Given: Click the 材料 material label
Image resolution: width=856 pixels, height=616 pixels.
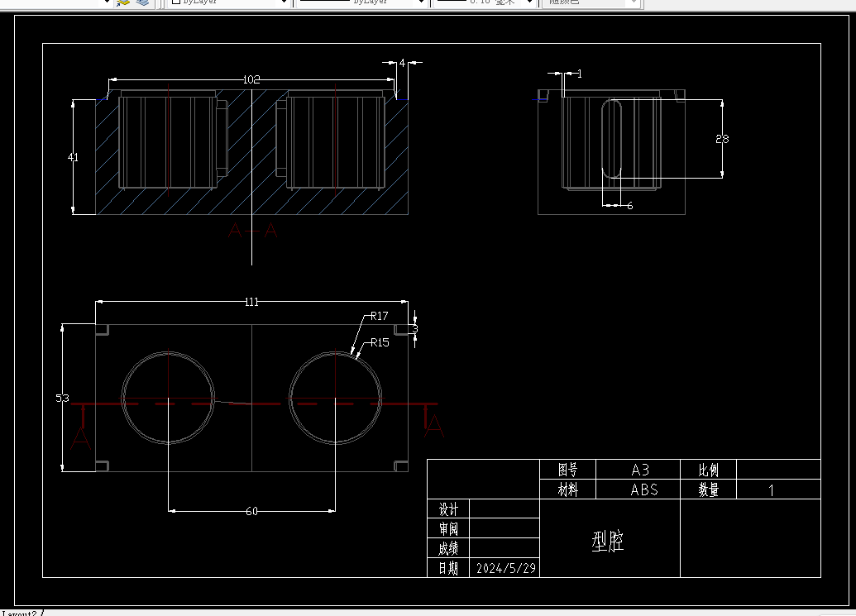Looking at the screenshot, I should pos(567,489).
